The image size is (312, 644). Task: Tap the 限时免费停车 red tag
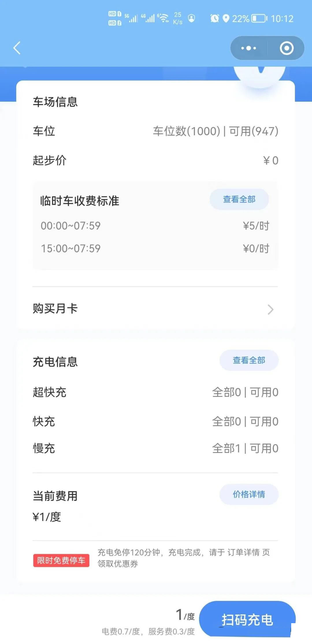tap(61, 560)
